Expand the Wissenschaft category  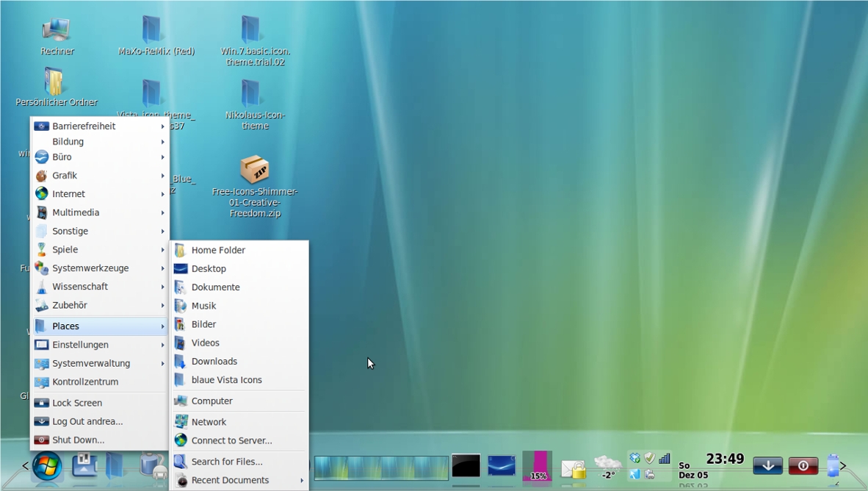click(x=100, y=287)
